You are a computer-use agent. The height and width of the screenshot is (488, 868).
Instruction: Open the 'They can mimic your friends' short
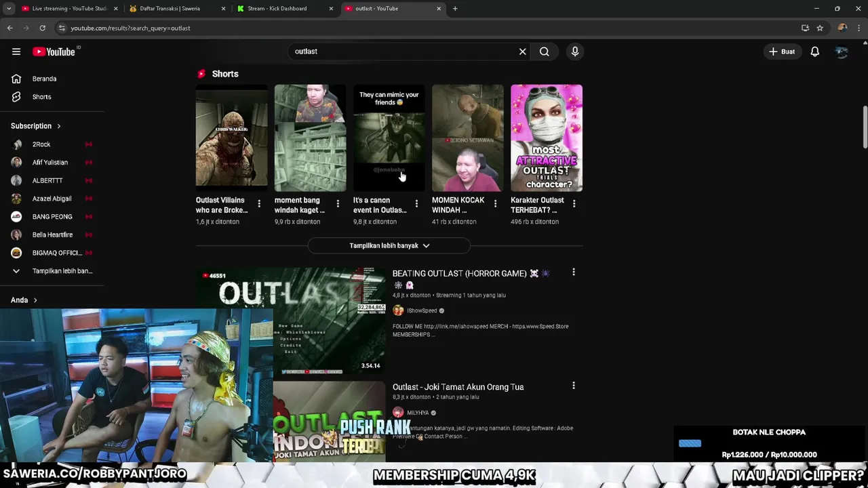click(389, 138)
